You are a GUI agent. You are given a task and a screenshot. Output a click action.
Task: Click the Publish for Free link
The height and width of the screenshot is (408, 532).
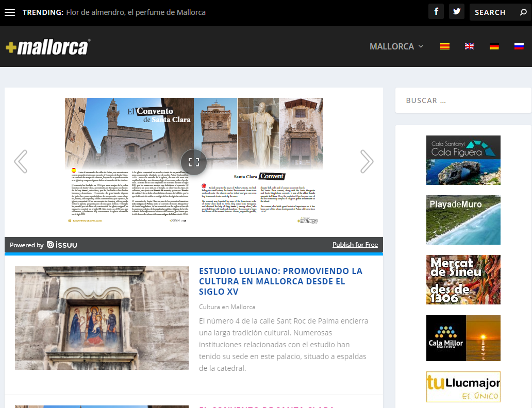355,245
